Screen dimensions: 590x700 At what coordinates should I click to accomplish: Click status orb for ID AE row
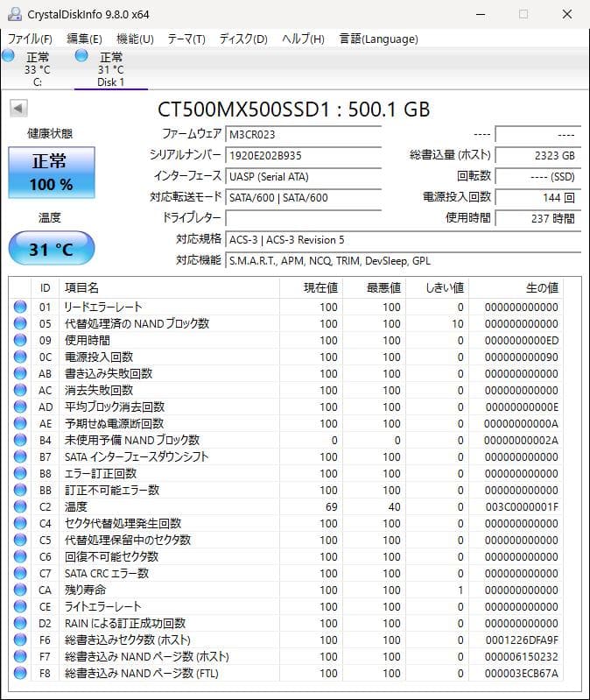click(20, 423)
